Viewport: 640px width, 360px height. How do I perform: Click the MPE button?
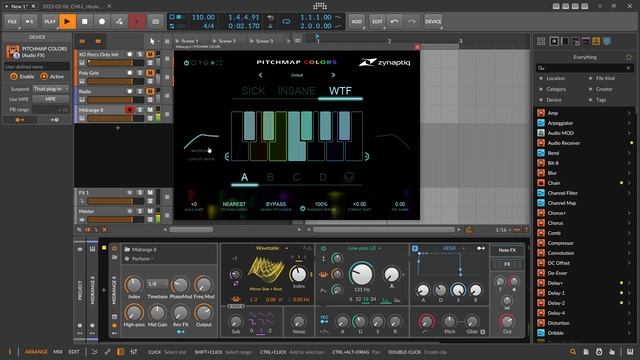tap(51, 99)
